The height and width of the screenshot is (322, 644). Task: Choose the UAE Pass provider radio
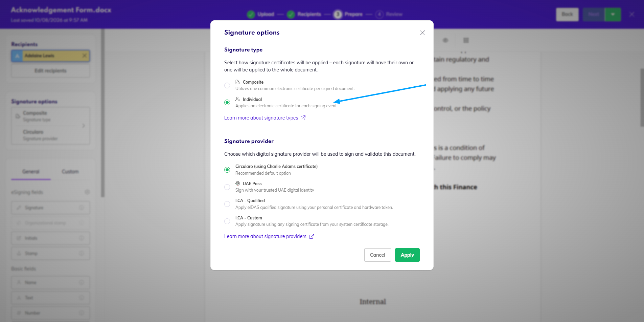click(227, 187)
